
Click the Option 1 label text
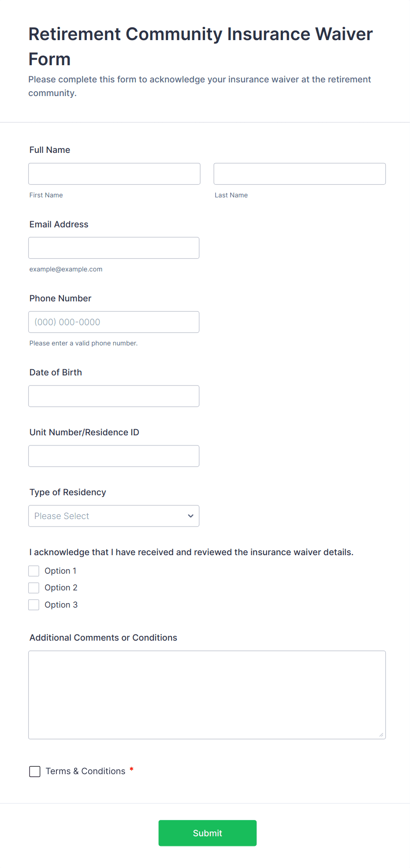(60, 571)
